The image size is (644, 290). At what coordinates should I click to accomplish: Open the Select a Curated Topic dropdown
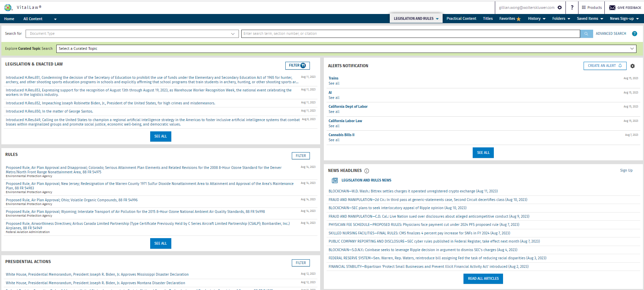coord(346,49)
